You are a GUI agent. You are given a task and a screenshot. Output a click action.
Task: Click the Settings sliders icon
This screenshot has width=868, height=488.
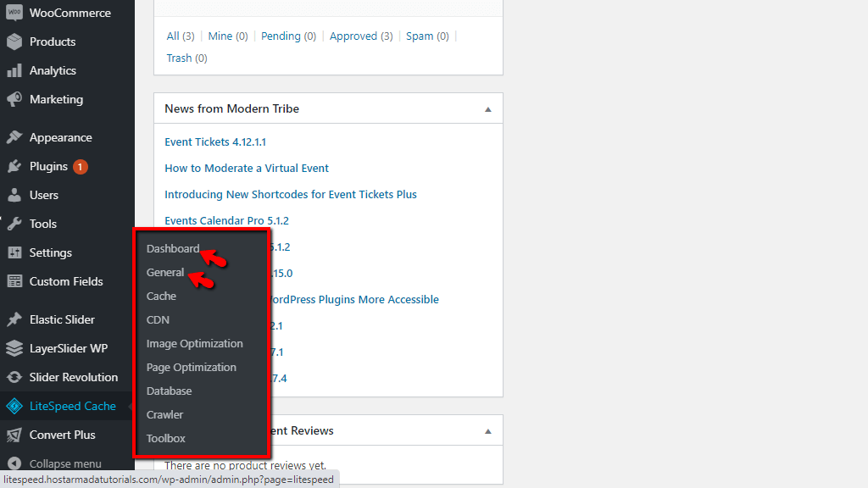pyautogui.click(x=14, y=252)
